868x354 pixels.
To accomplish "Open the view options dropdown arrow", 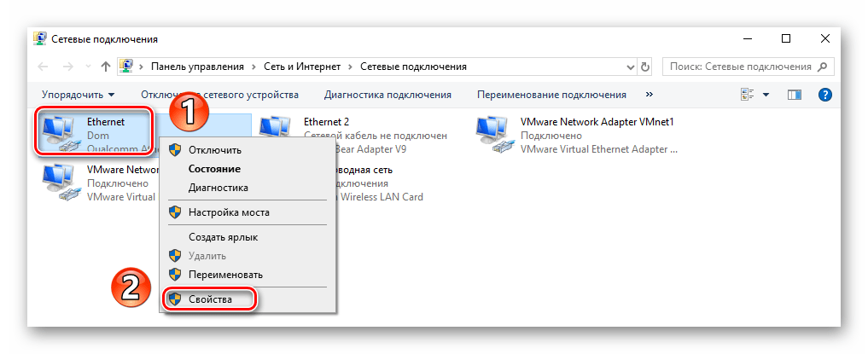I will click(x=766, y=95).
